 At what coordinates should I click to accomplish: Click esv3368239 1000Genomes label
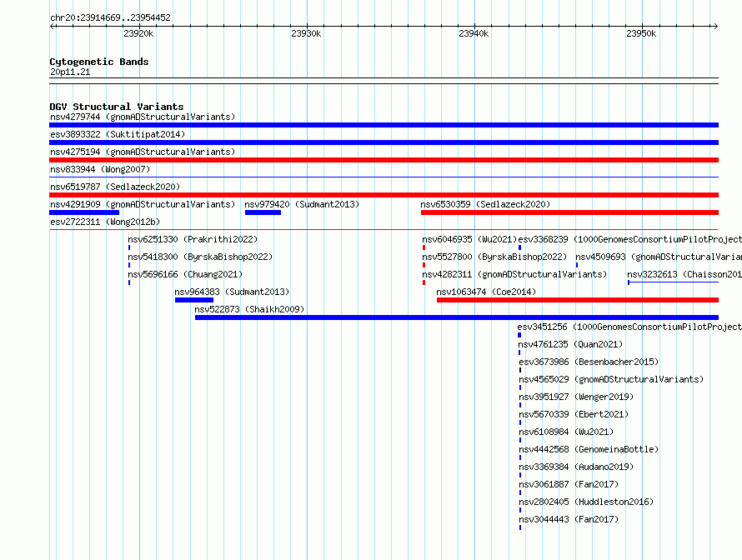tap(629, 239)
